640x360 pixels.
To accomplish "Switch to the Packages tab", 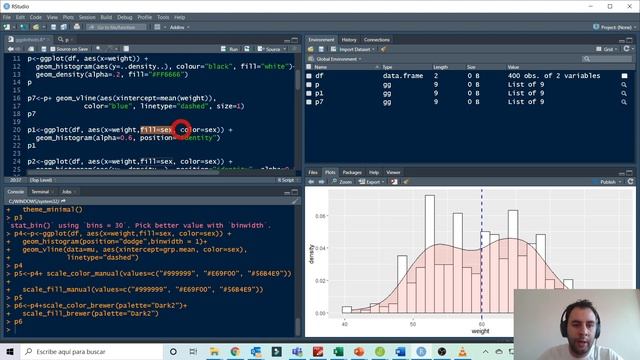I will point(352,172).
